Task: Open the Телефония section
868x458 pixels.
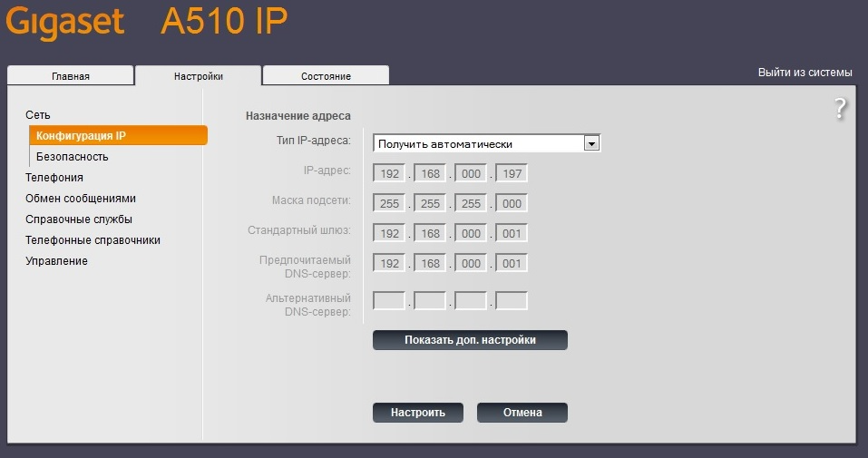Action: [x=54, y=177]
